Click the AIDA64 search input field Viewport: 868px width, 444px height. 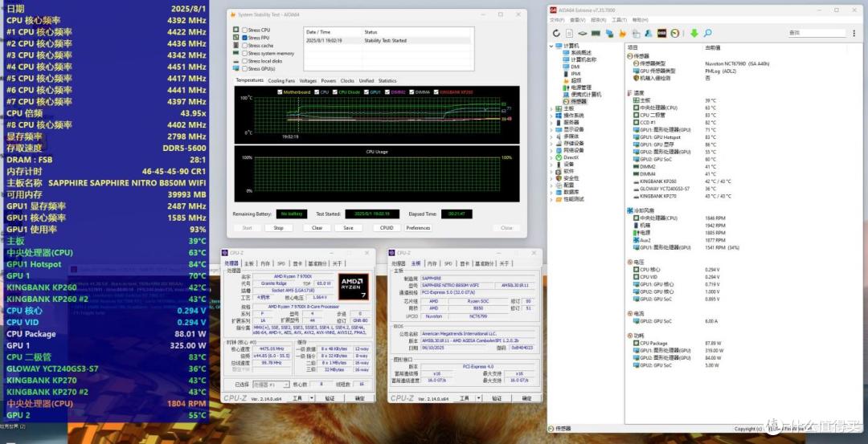(x=817, y=33)
